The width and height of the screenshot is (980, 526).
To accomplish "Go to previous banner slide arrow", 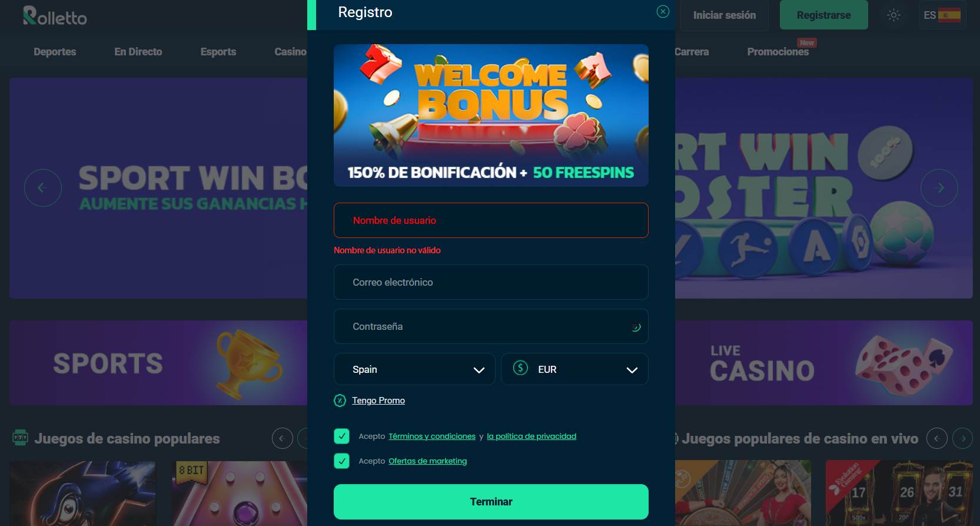I will tap(42, 188).
